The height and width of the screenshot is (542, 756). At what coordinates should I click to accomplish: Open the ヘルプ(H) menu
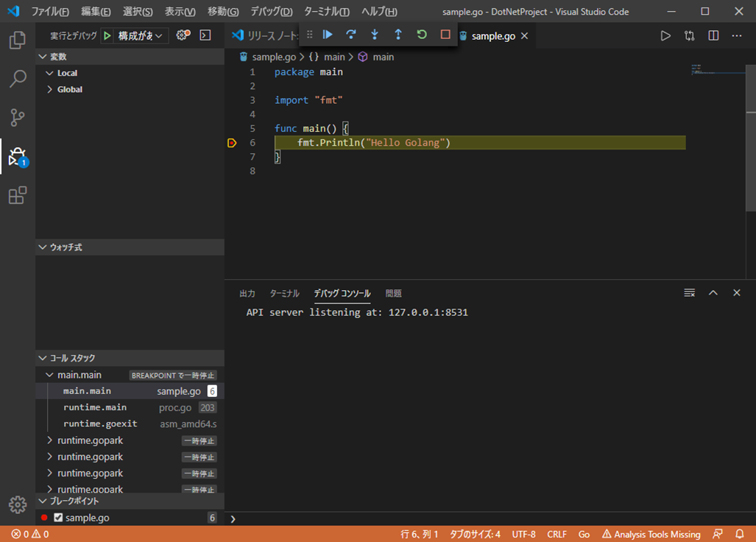[x=379, y=12]
